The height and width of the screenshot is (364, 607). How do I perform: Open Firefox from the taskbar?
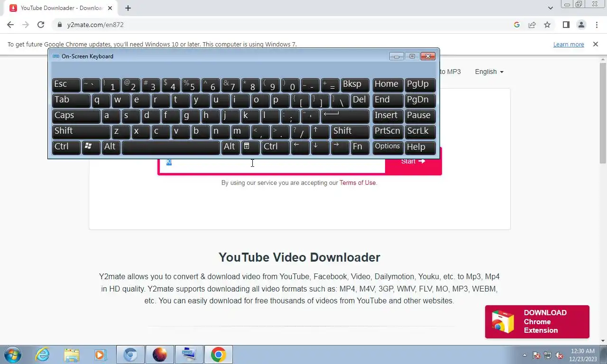[160, 355]
